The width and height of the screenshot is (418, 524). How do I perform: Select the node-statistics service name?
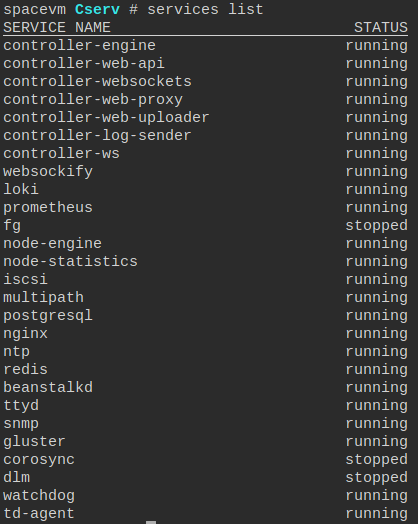[x=71, y=262]
